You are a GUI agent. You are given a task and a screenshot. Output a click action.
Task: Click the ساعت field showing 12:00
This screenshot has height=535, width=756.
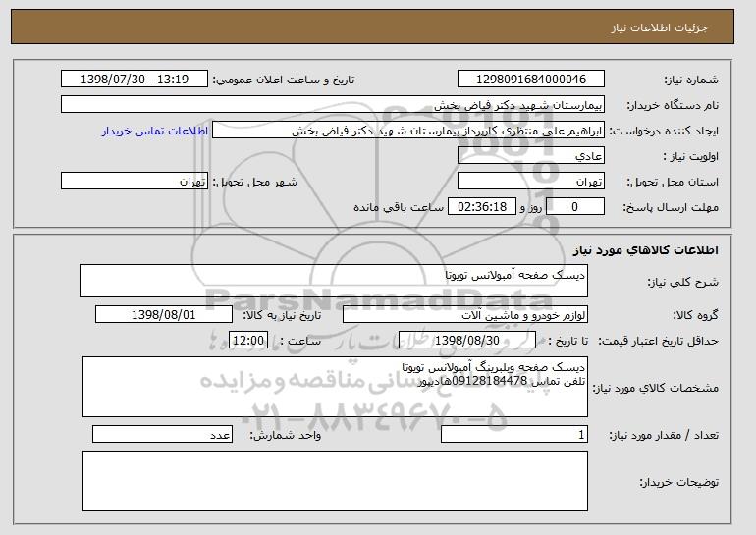pyautogui.click(x=248, y=341)
